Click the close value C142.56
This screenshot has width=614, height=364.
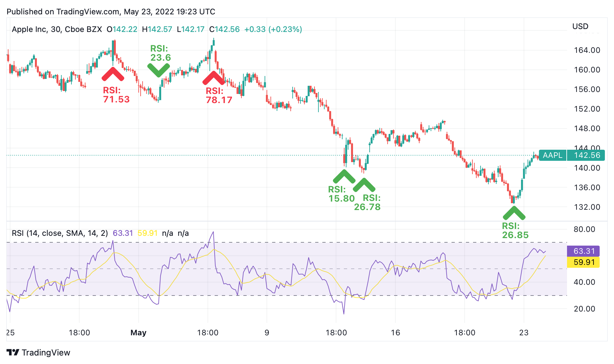point(224,29)
